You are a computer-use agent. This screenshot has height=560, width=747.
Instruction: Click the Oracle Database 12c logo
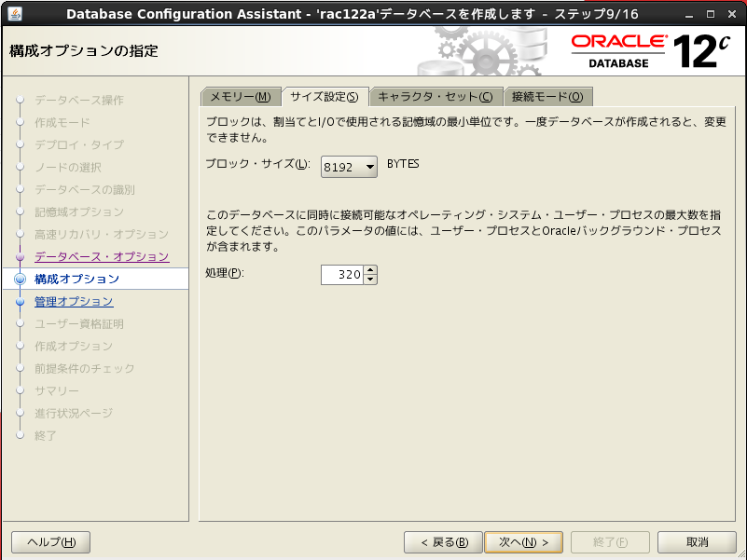[x=650, y=51]
